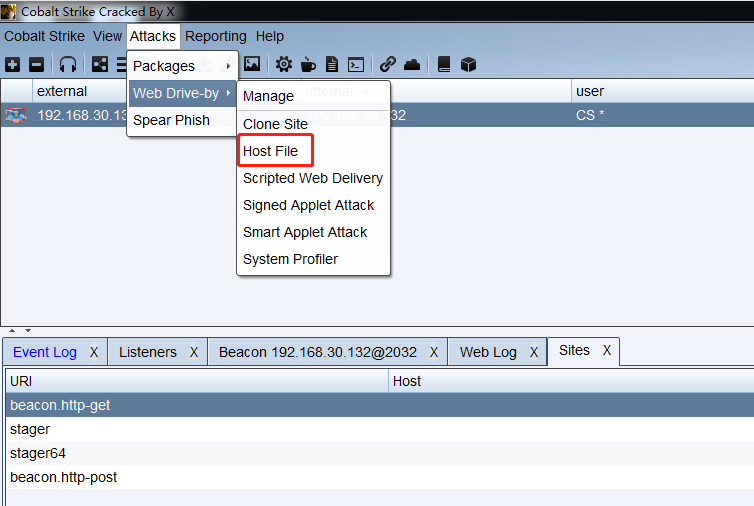754x506 pixels.
Task: Click the Cobalt Strike title bar app icon
Action: (x=8, y=12)
